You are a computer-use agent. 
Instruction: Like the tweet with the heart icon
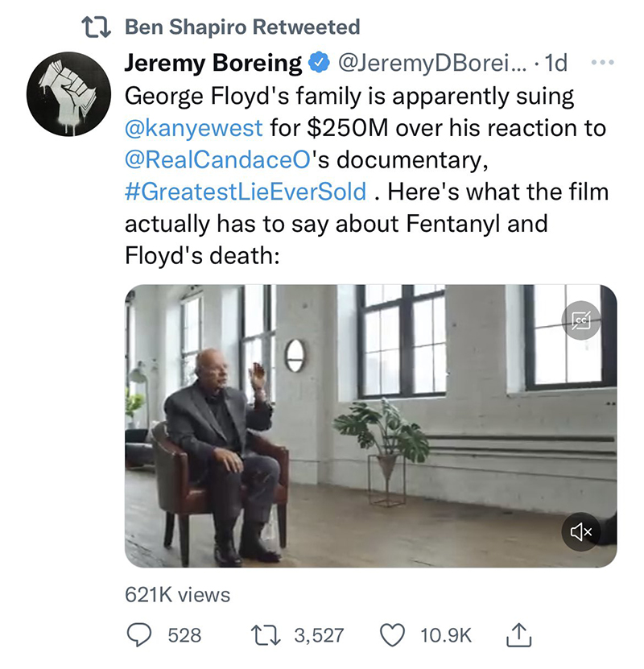[392, 635]
